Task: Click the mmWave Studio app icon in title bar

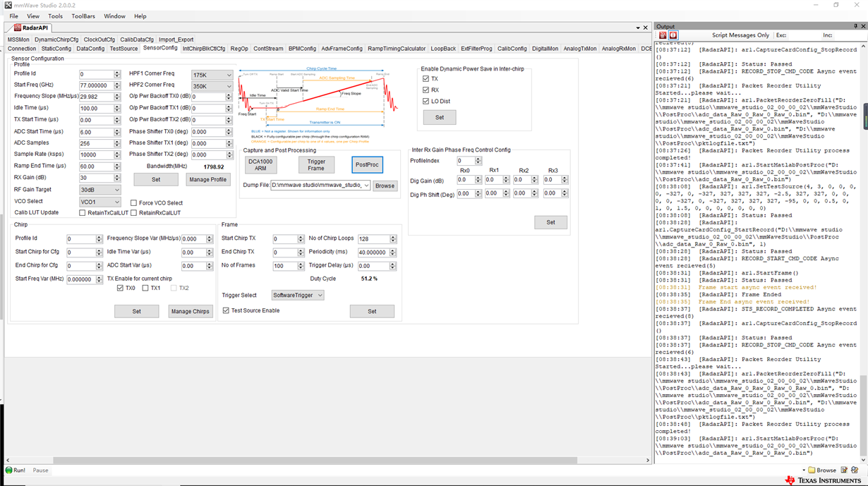Action: 8,5
